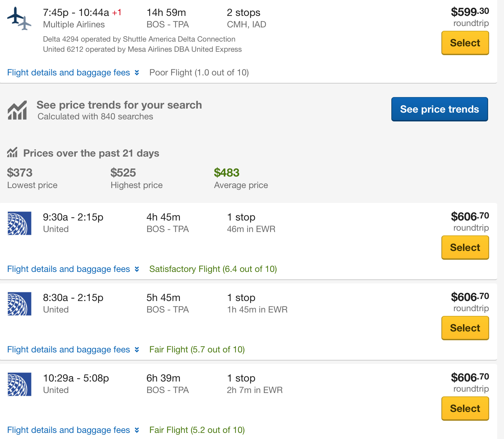Select the 8:30a United flight
Image resolution: width=504 pixels, height=439 pixels.
465,328
